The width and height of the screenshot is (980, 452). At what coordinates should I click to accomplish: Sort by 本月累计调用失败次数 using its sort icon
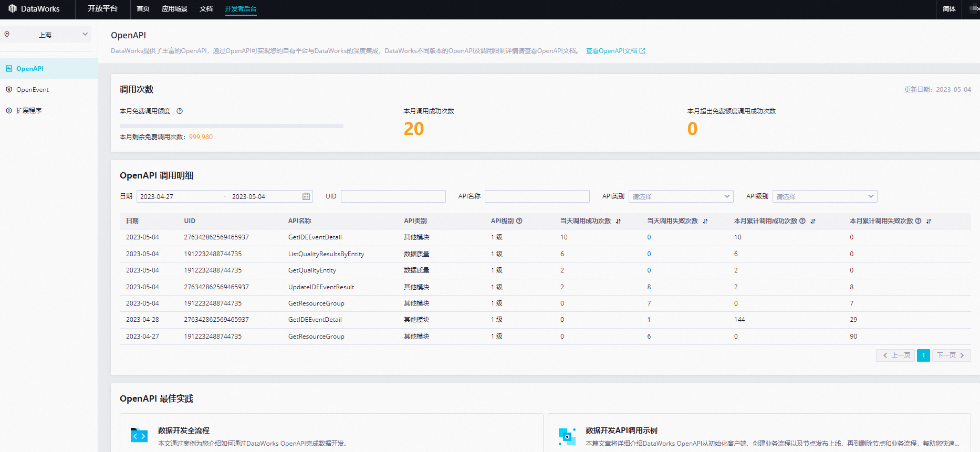click(x=929, y=221)
